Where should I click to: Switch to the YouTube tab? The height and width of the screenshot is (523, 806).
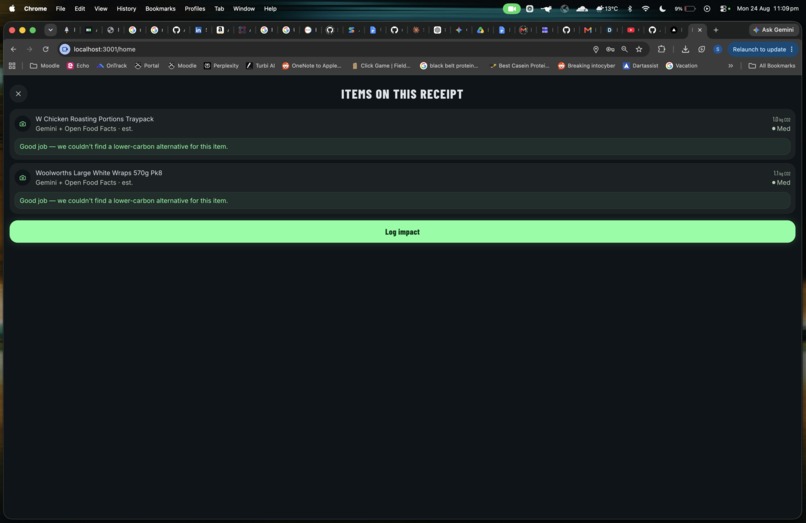631,30
